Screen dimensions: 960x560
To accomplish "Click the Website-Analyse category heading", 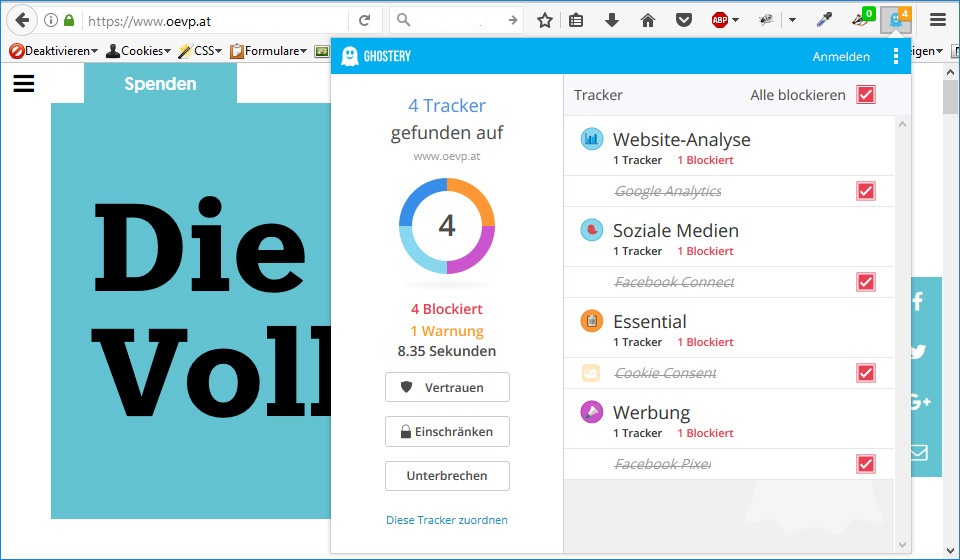I will click(x=681, y=140).
